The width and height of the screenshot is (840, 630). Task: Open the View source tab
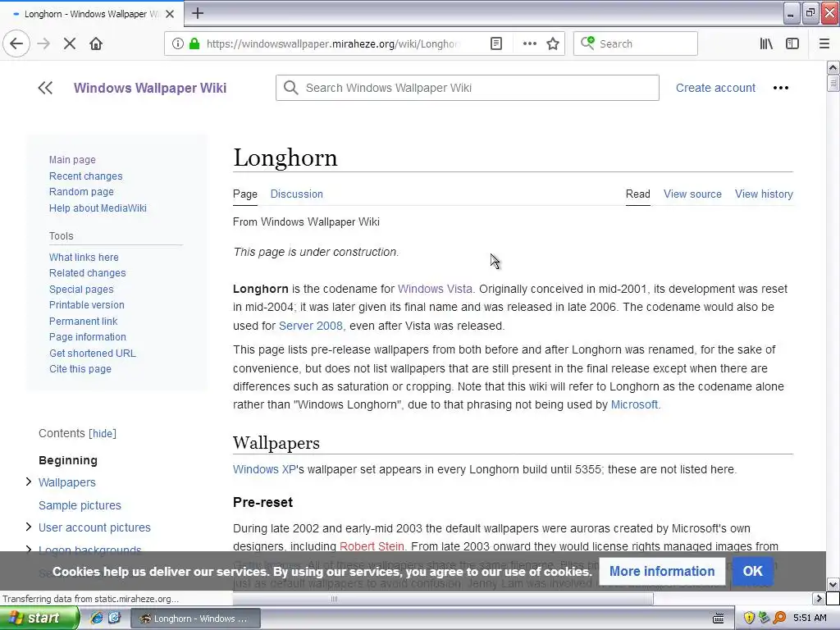692,194
